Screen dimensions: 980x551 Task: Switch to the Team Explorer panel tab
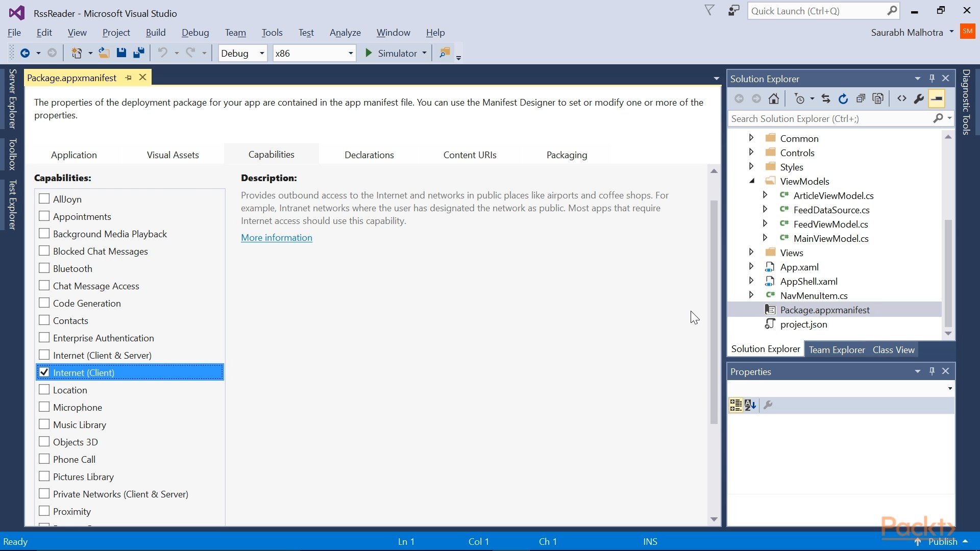837,350
